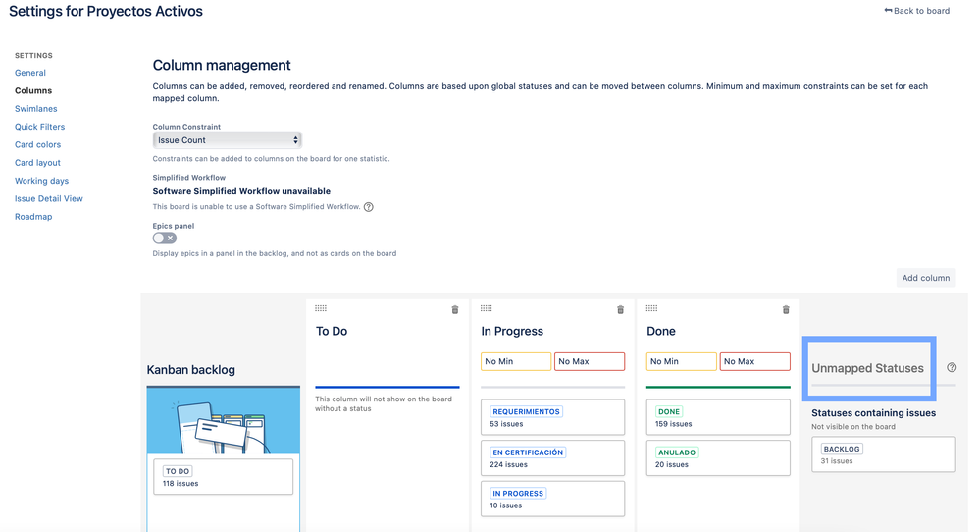This screenshot has width=980, height=532.
Task: Open Card layout settings
Action: point(37,163)
